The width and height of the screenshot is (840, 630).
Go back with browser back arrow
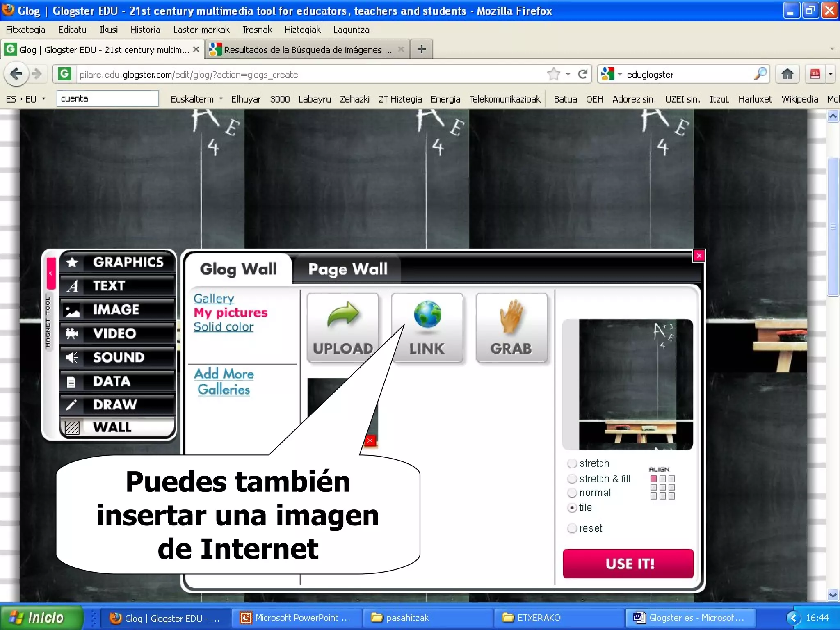pyautogui.click(x=16, y=74)
